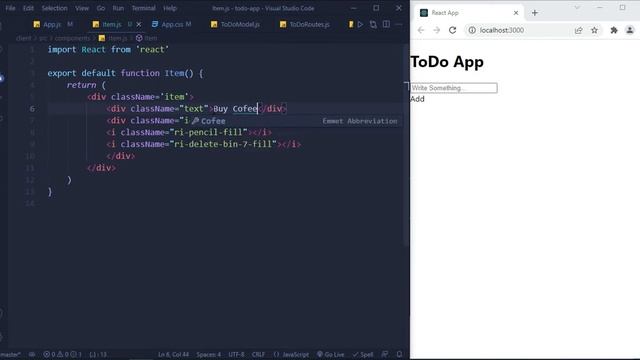
Task: Click the ri-pencil-fill class name string
Action: (x=209, y=132)
